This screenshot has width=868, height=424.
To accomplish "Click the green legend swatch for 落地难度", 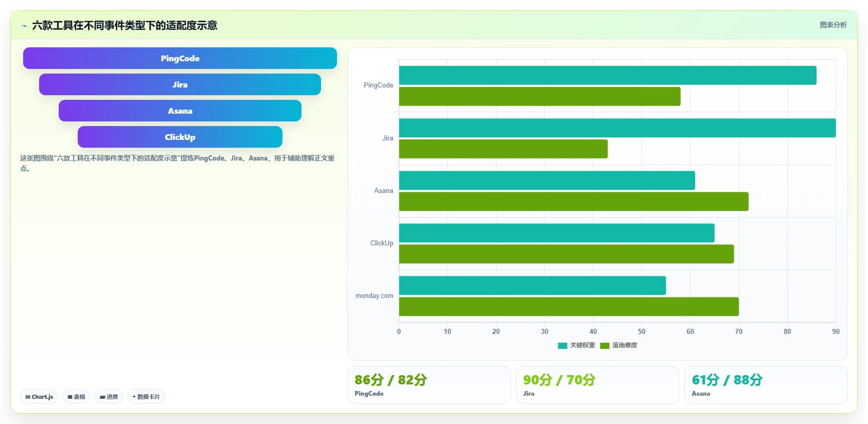I will point(605,346).
